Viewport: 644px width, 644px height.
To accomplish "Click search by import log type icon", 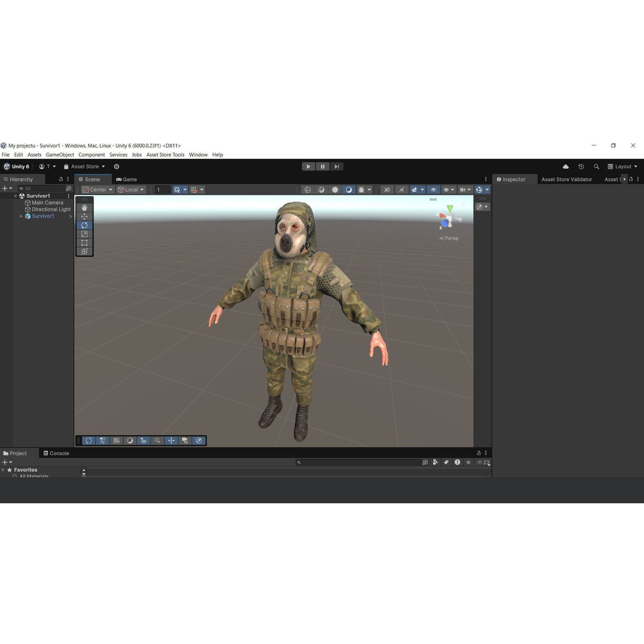I will pos(457,463).
